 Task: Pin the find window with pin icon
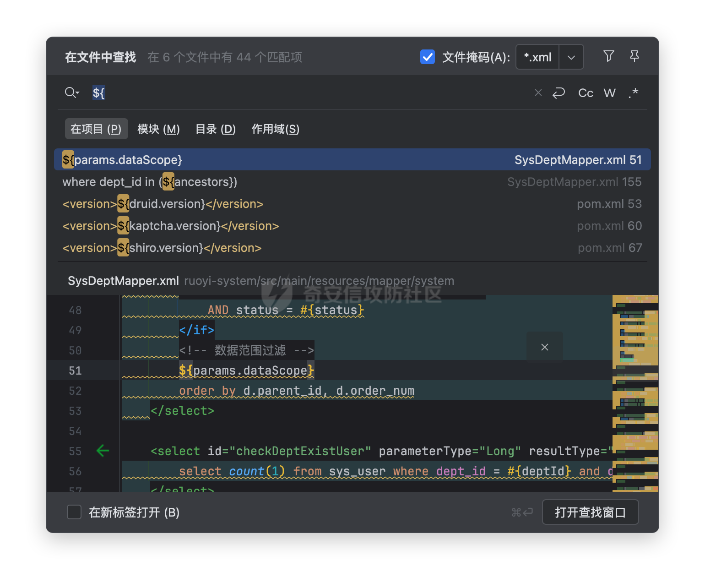tap(634, 56)
